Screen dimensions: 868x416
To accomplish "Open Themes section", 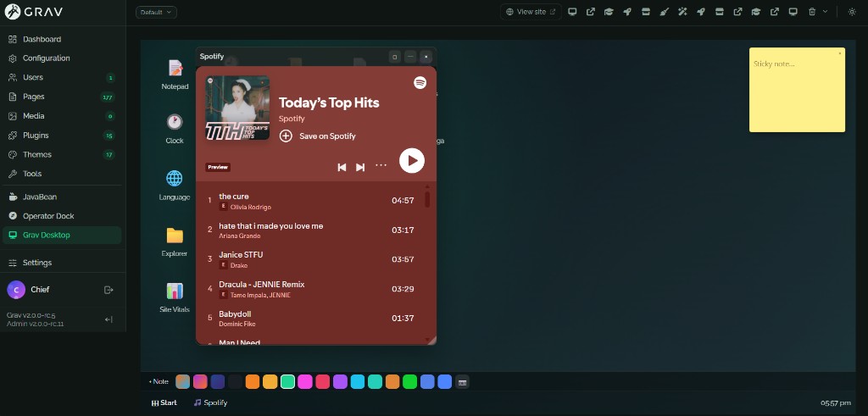I will click(63, 154).
